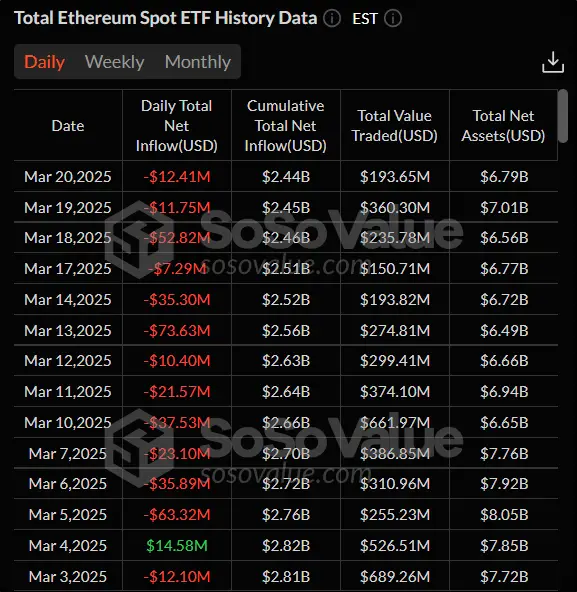
Task: Click the Mar 3,2025 date cell
Action: pos(68,577)
